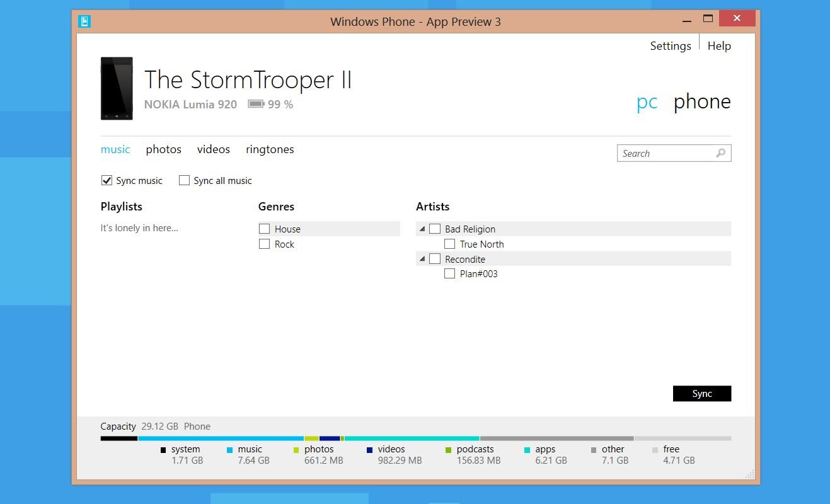
Task: Click the podcasts 156.83 MB value
Action: click(x=478, y=461)
